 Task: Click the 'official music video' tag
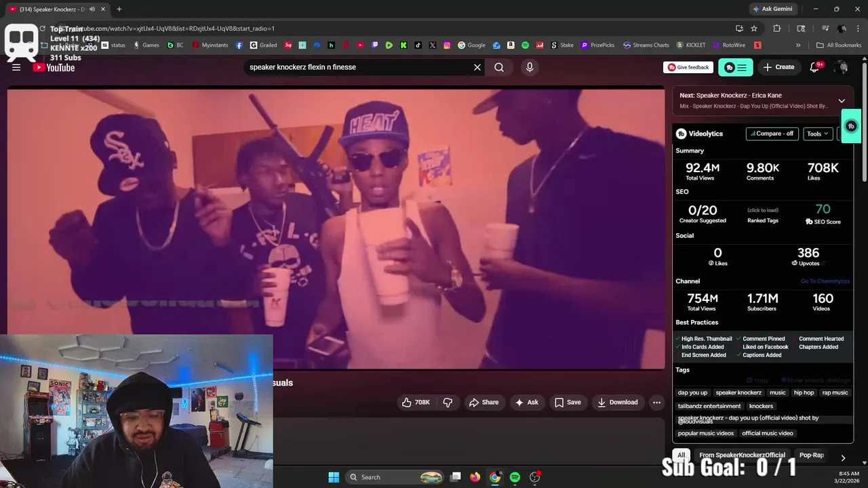click(x=767, y=433)
